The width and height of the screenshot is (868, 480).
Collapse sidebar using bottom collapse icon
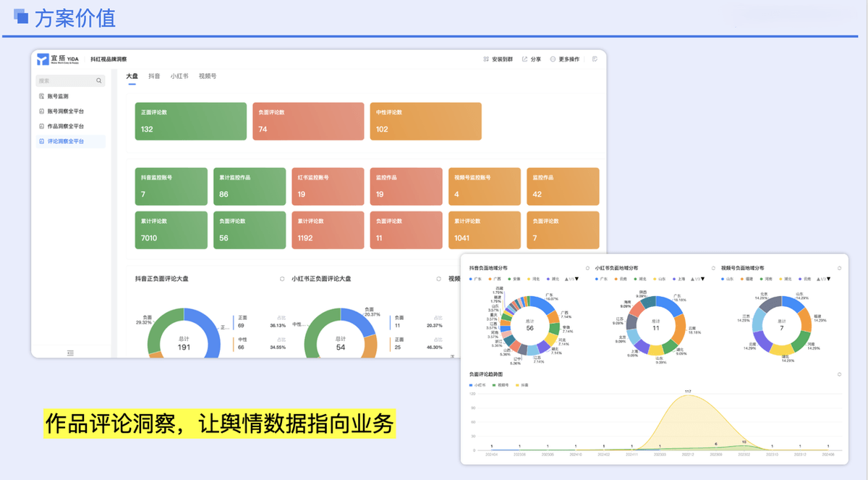coord(70,353)
